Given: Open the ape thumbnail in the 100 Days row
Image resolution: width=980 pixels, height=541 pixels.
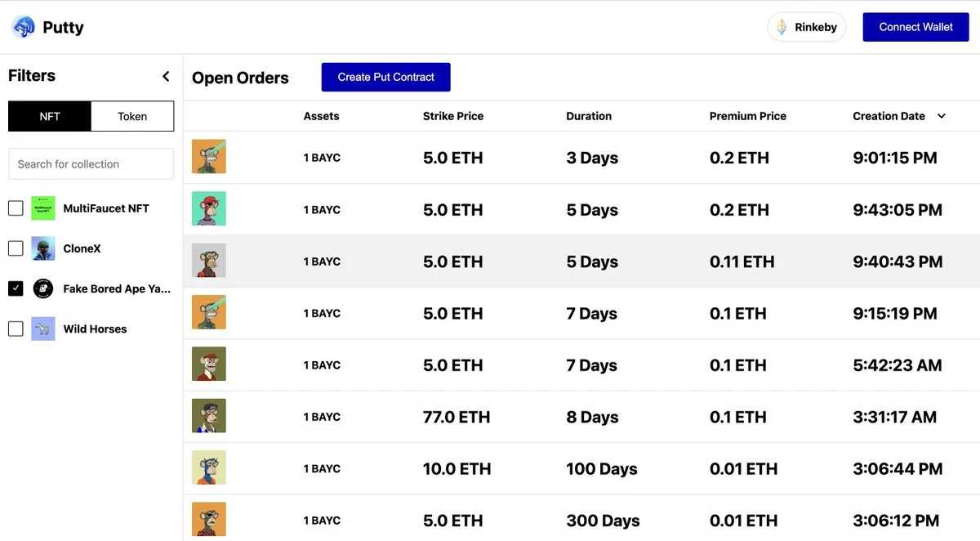Looking at the screenshot, I should [209, 468].
